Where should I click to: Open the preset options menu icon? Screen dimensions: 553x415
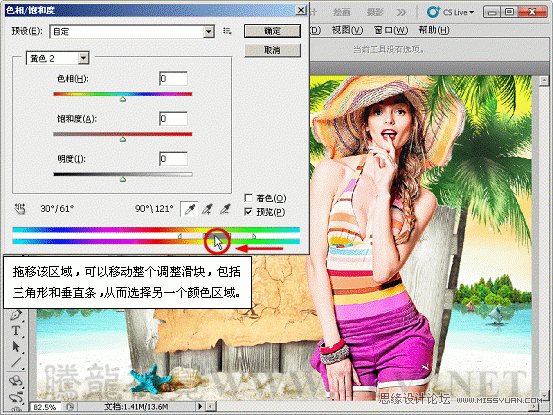(x=227, y=31)
